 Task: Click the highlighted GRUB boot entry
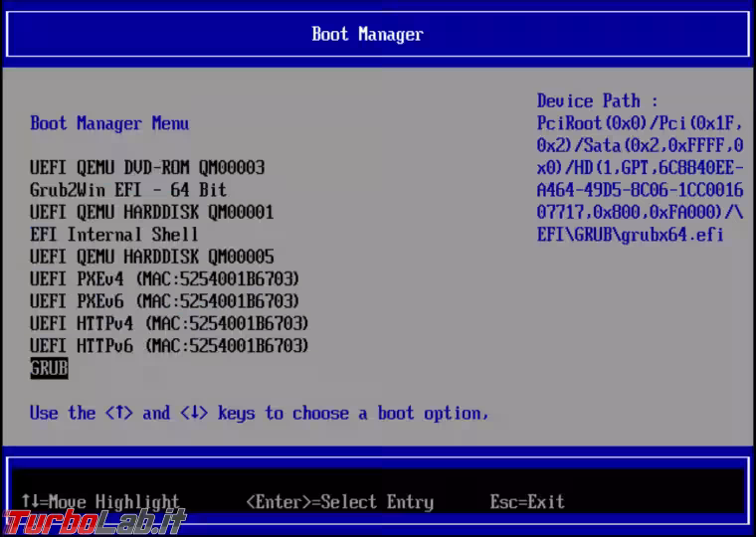click(x=49, y=368)
